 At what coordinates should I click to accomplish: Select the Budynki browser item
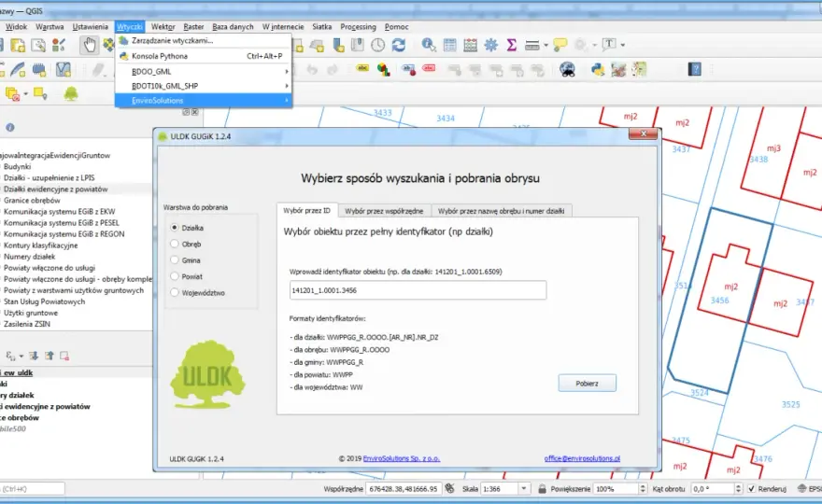[x=18, y=167]
